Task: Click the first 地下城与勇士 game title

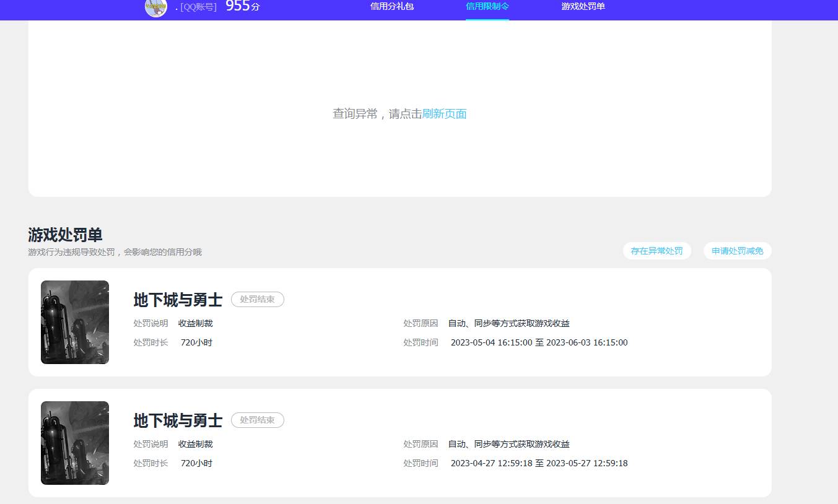Action: 178,299
